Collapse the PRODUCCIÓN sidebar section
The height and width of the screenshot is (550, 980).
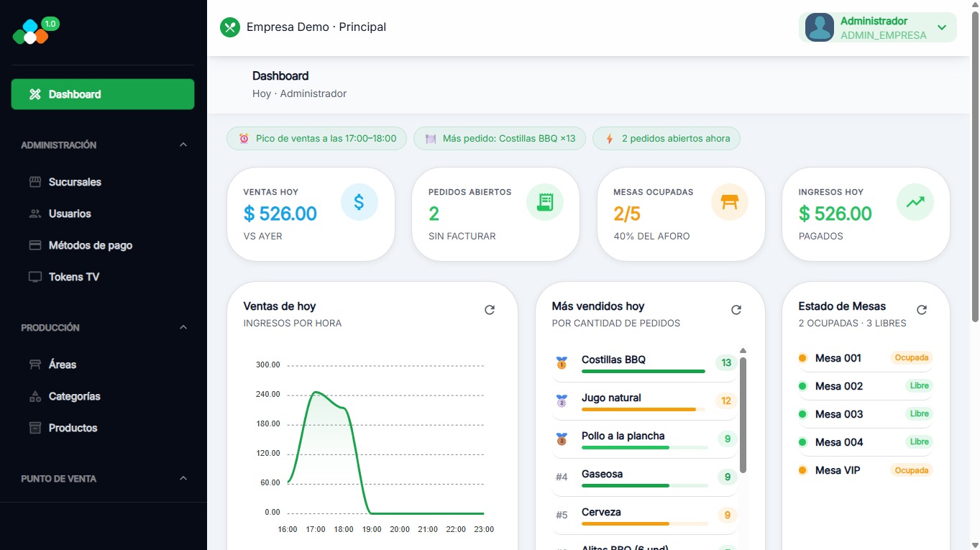[183, 327]
